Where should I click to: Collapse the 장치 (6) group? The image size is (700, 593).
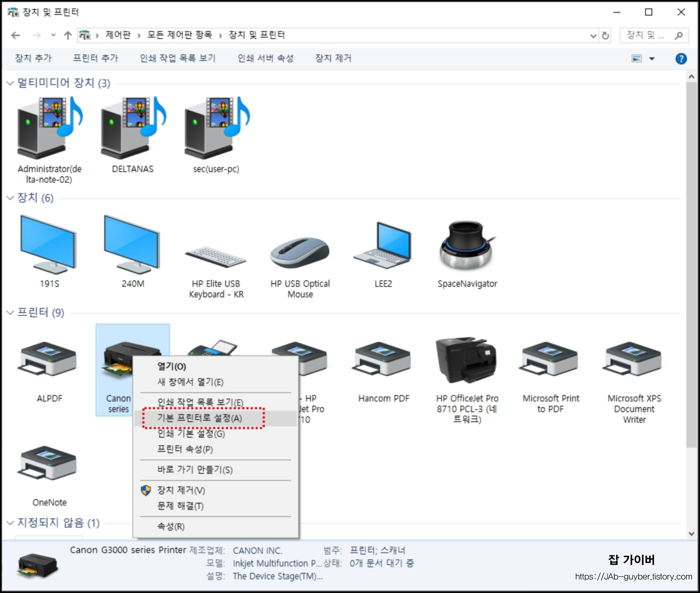tap(10, 198)
